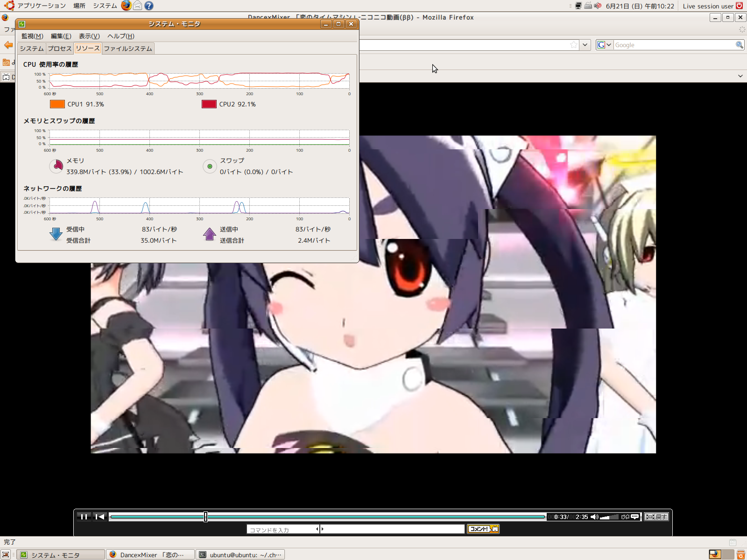747x560 pixels.
Task: Open the システム menu in top panel
Action: click(x=105, y=6)
